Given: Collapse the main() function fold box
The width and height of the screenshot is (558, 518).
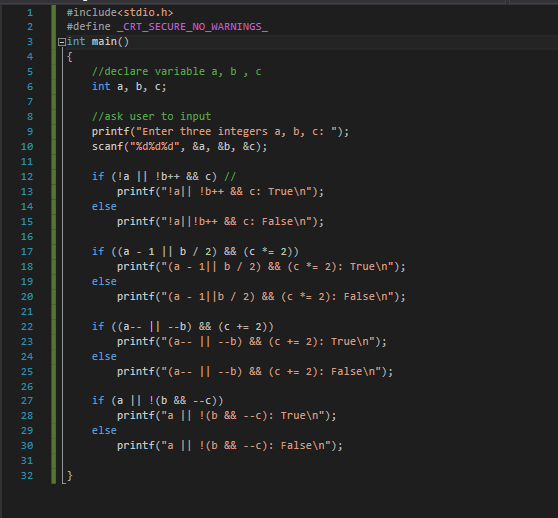Looking at the screenshot, I should tap(62, 42).
